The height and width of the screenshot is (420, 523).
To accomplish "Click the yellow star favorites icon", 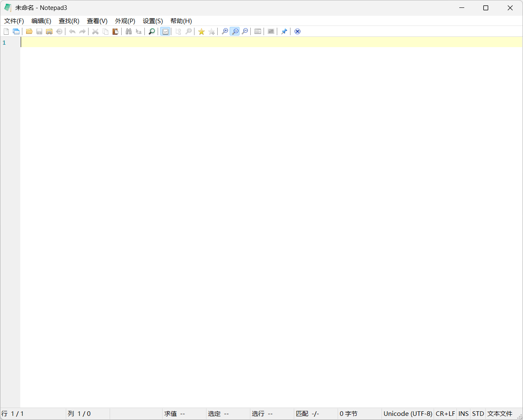I will tap(202, 31).
